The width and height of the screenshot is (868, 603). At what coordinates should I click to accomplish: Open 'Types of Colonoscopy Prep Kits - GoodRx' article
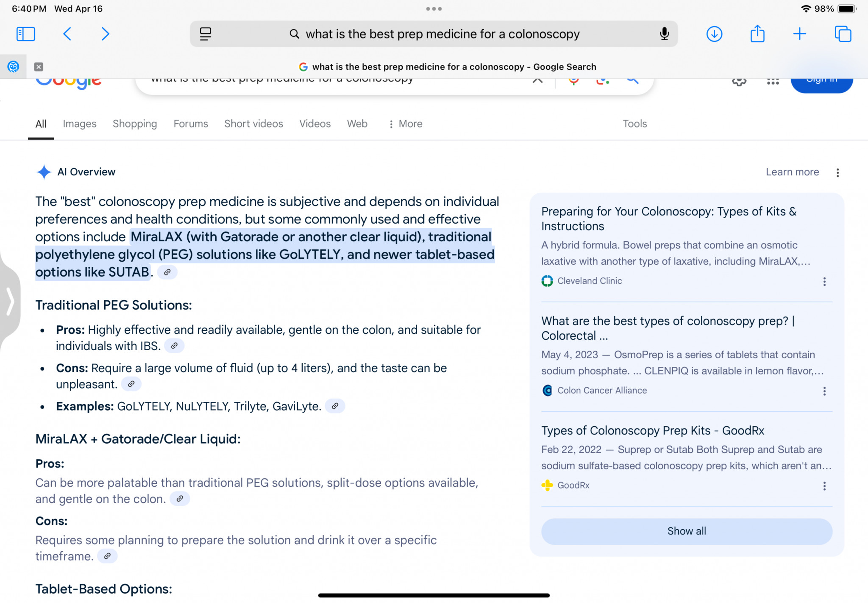(x=653, y=431)
